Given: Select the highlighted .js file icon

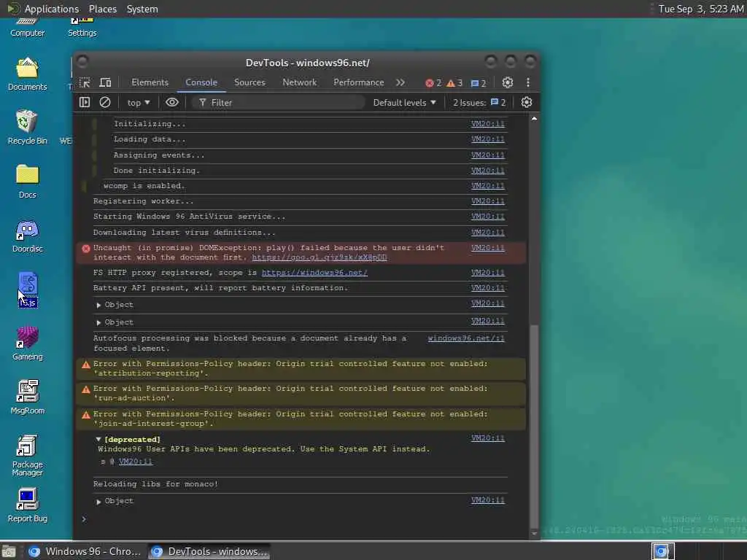Looking at the screenshot, I should point(28,289).
